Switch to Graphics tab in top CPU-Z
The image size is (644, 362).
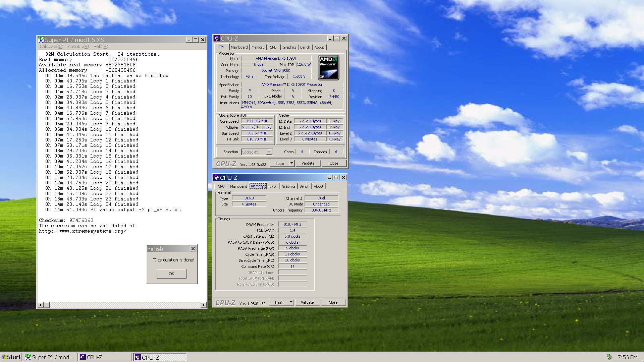pyautogui.click(x=289, y=47)
